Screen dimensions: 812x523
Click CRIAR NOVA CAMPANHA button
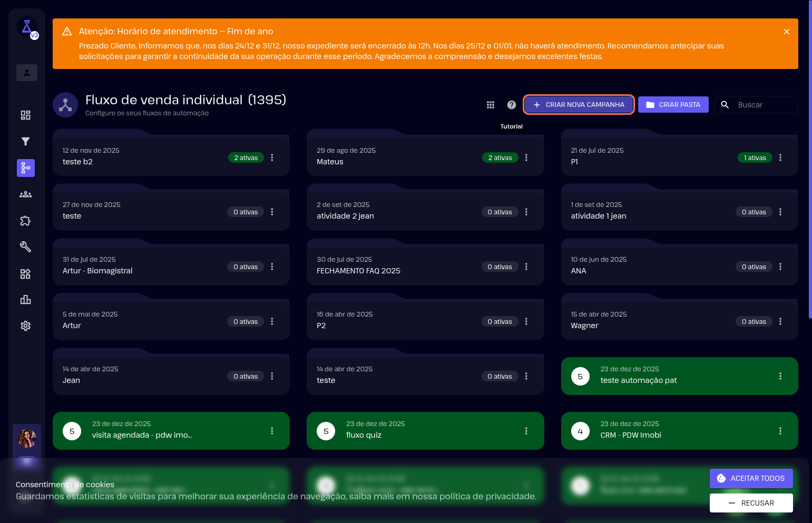(x=579, y=105)
